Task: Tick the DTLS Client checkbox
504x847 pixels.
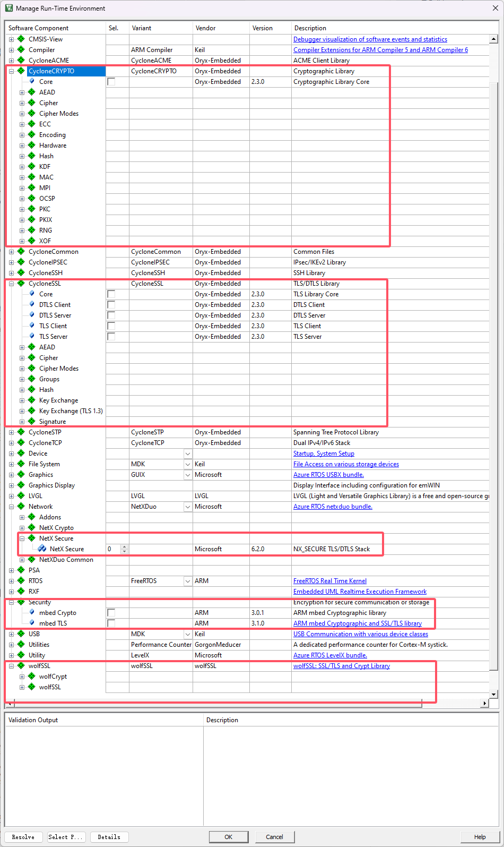Action: point(111,305)
